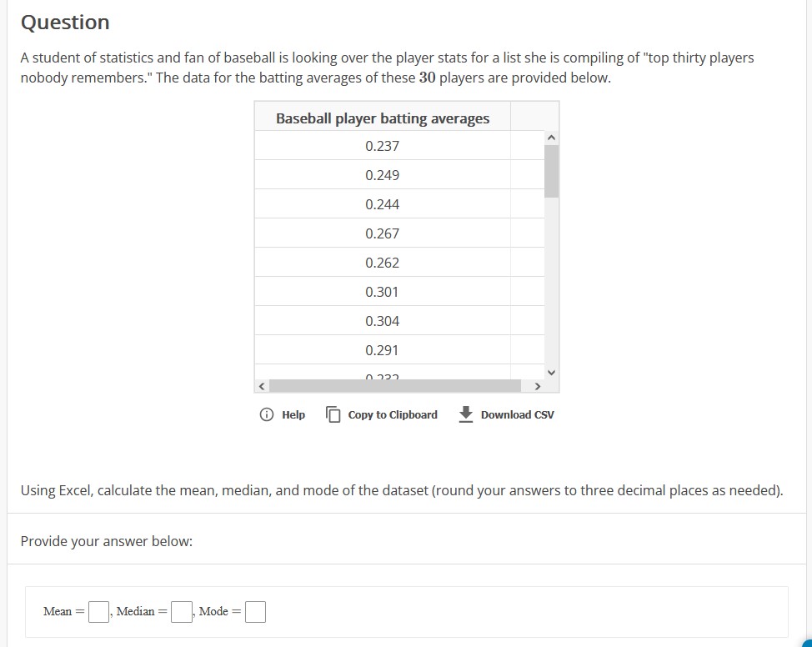Image resolution: width=812 pixels, height=647 pixels.
Task: Click the column header Baseball player batting averages
Action: click(x=382, y=118)
